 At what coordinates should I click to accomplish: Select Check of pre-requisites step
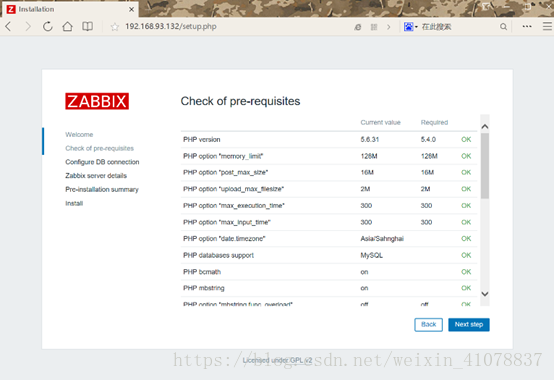[x=99, y=148]
